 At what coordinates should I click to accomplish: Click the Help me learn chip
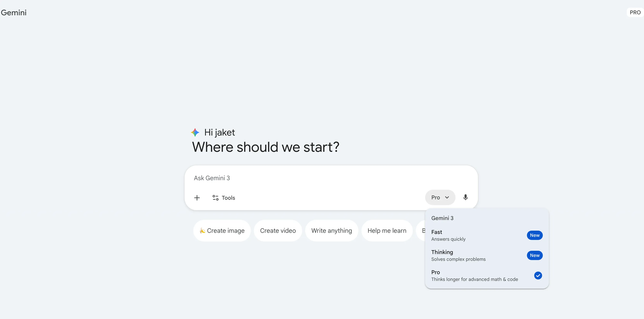coord(387,231)
